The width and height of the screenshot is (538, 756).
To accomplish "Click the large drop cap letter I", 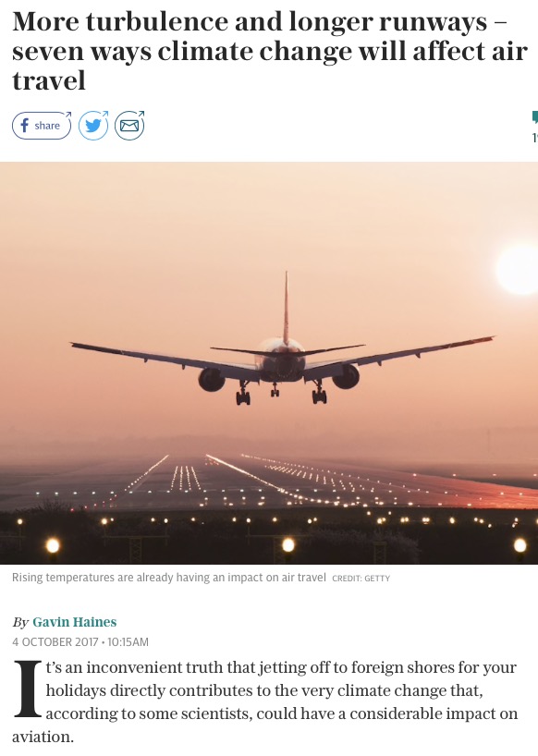I will 28,689.
